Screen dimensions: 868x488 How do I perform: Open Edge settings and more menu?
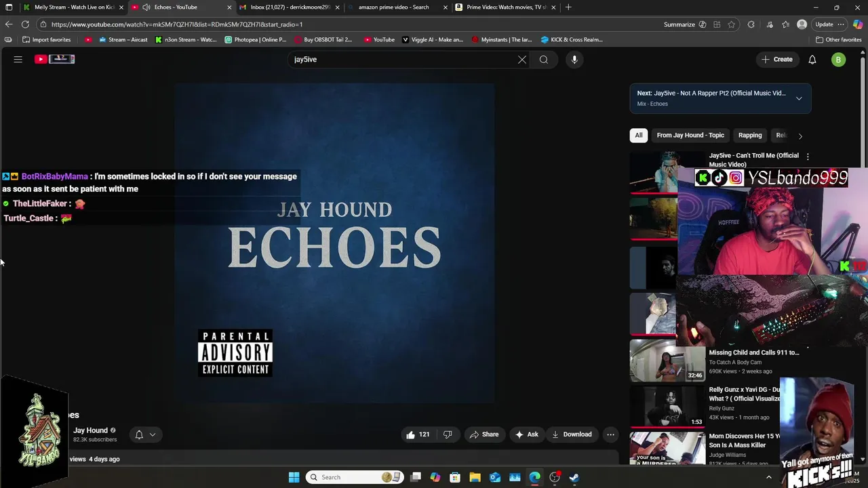[x=841, y=24]
